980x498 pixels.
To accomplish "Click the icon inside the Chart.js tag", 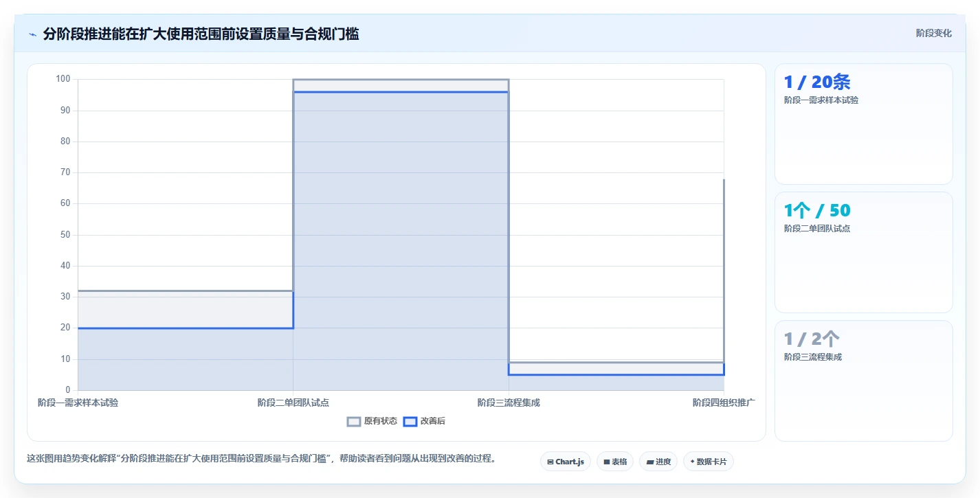I will (x=550, y=462).
